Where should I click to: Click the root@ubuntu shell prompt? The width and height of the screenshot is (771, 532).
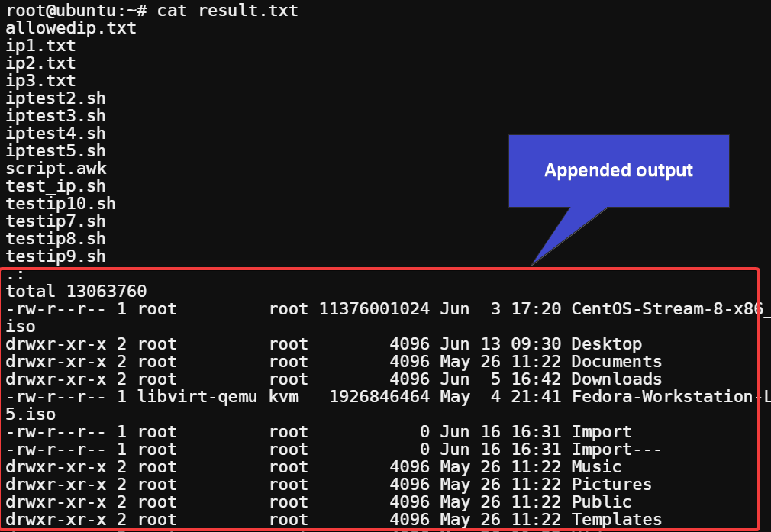(76, 11)
